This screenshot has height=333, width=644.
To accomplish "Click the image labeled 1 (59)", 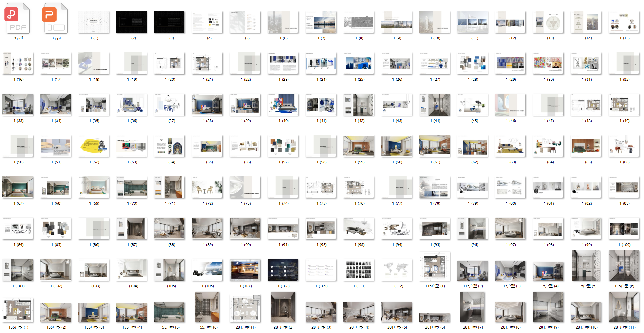I will pos(359,146).
